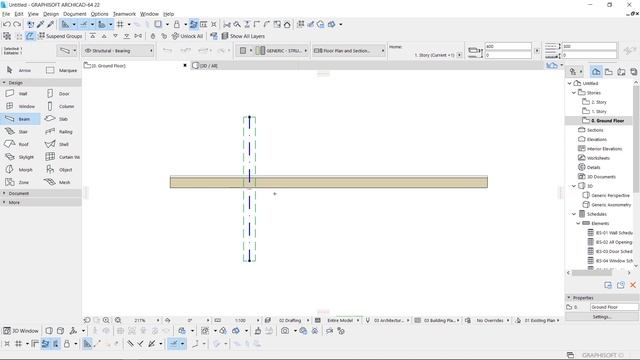Click the Undo icon
The image size is (640, 360).
pos(7,24)
